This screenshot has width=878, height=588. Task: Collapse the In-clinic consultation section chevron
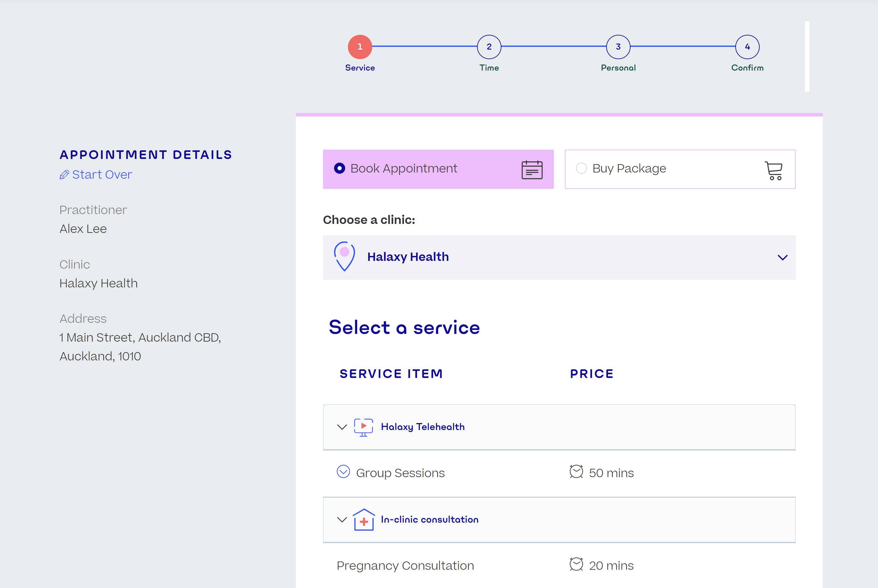point(342,520)
